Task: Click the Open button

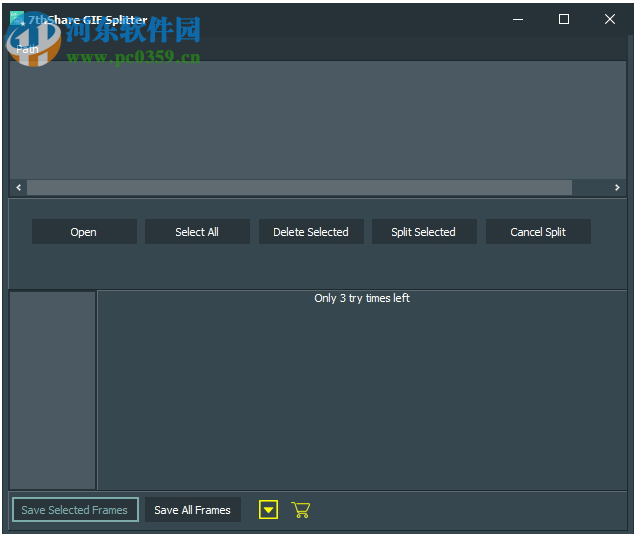Action: pyautogui.click(x=84, y=232)
